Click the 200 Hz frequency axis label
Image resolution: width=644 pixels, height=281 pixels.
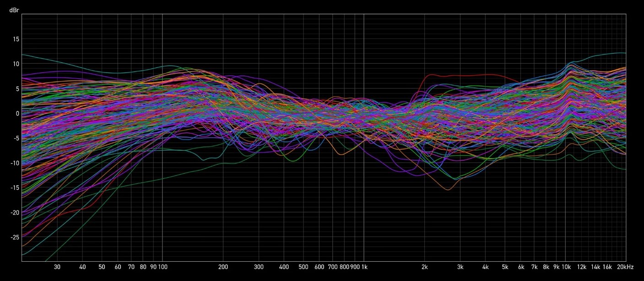[x=223, y=267]
